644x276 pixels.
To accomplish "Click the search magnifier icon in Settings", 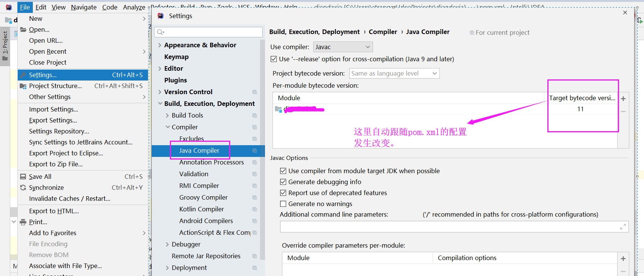I will click(x=160, y=32).
